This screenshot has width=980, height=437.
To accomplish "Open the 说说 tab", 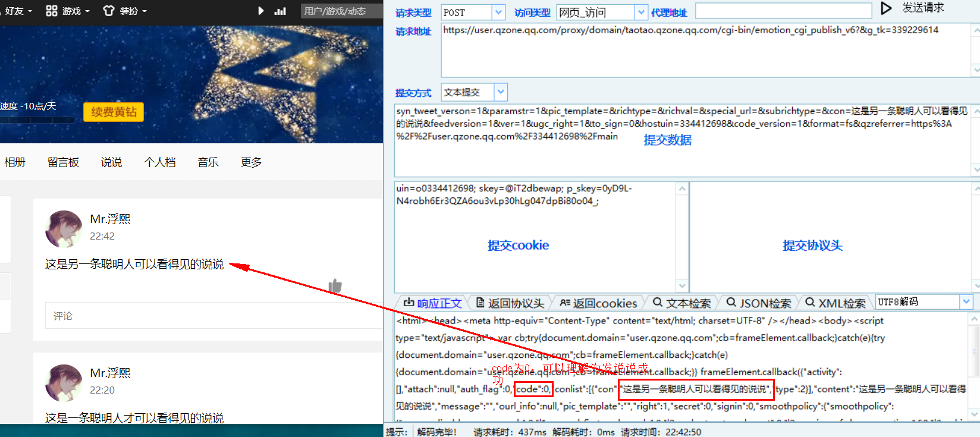I will click(111, 162).
